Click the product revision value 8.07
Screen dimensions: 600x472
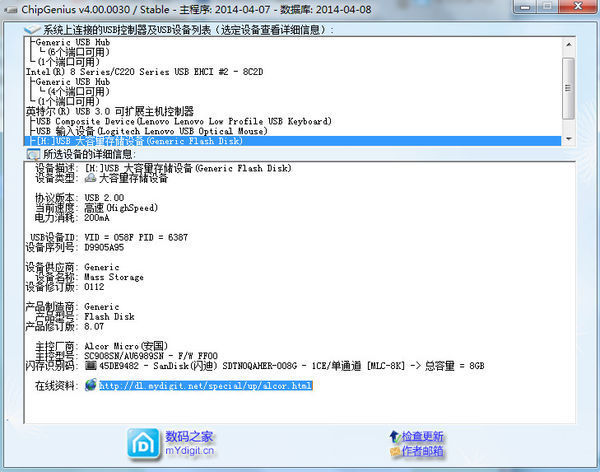click(x=94, y=327)
